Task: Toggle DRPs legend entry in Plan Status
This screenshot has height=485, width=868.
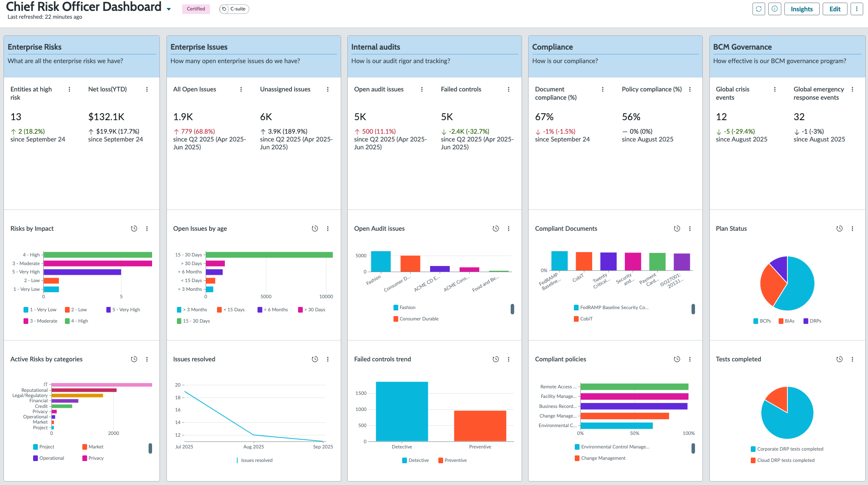Action: coord(812,321)
